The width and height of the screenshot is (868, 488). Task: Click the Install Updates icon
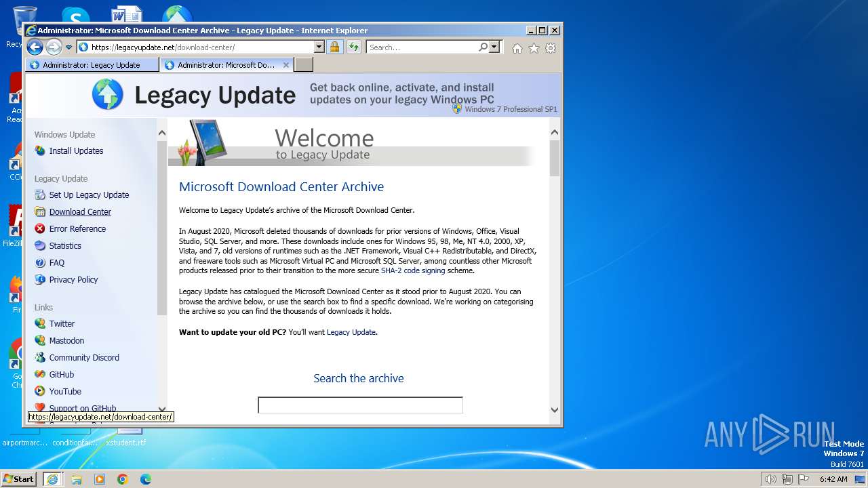coord(40,150)
